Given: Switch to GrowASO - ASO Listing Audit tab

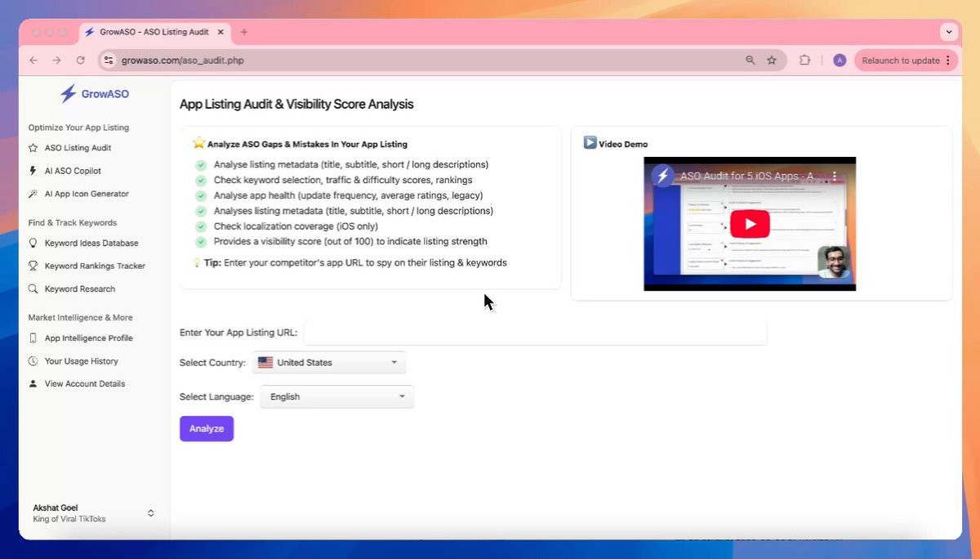Looking at the screenshot, I should [x=154, y=32].
